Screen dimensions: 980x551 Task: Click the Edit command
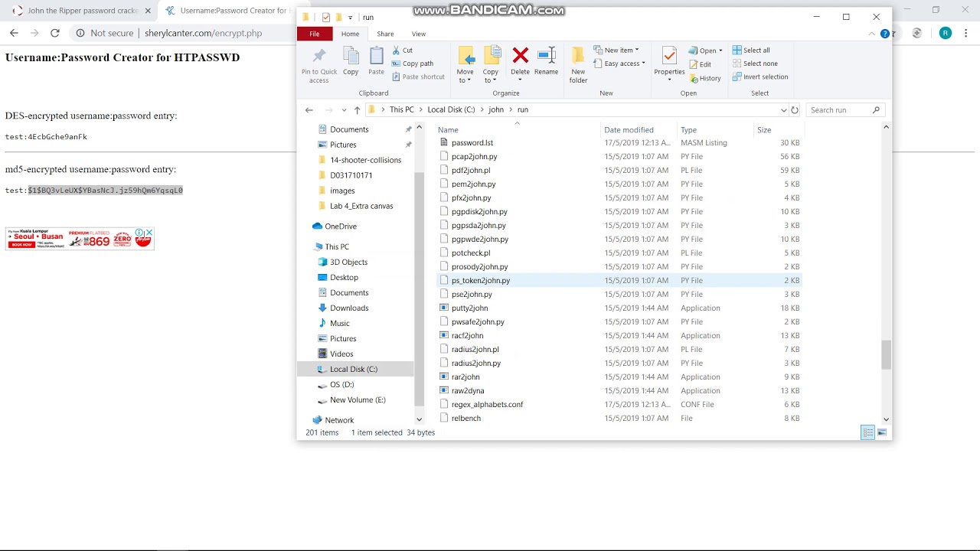coord(700,64)
